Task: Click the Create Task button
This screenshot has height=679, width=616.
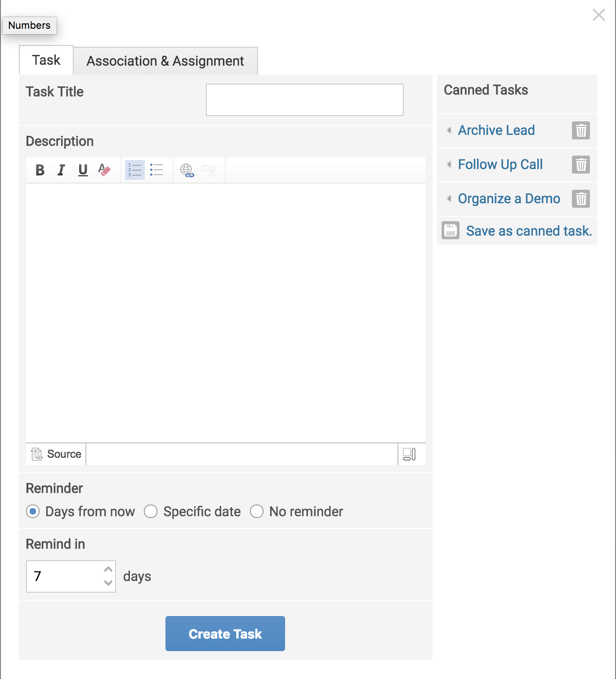Action: click(x=225, y=634)
